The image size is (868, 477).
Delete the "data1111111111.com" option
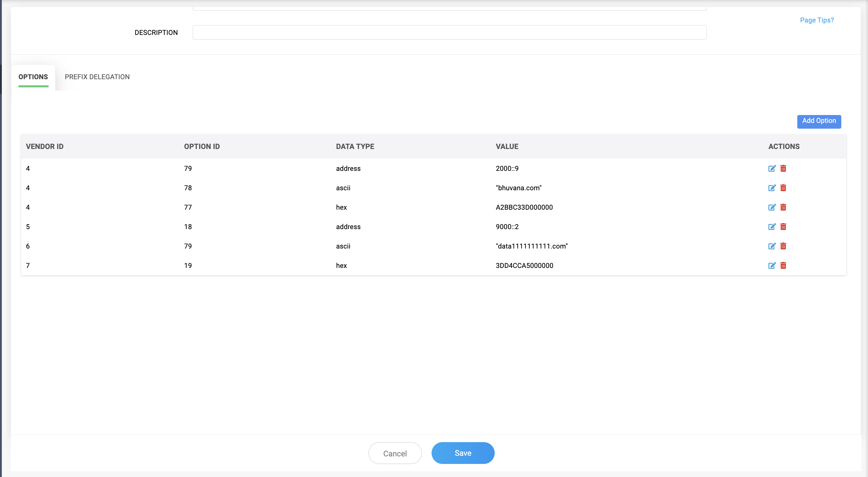coord(783,246)
